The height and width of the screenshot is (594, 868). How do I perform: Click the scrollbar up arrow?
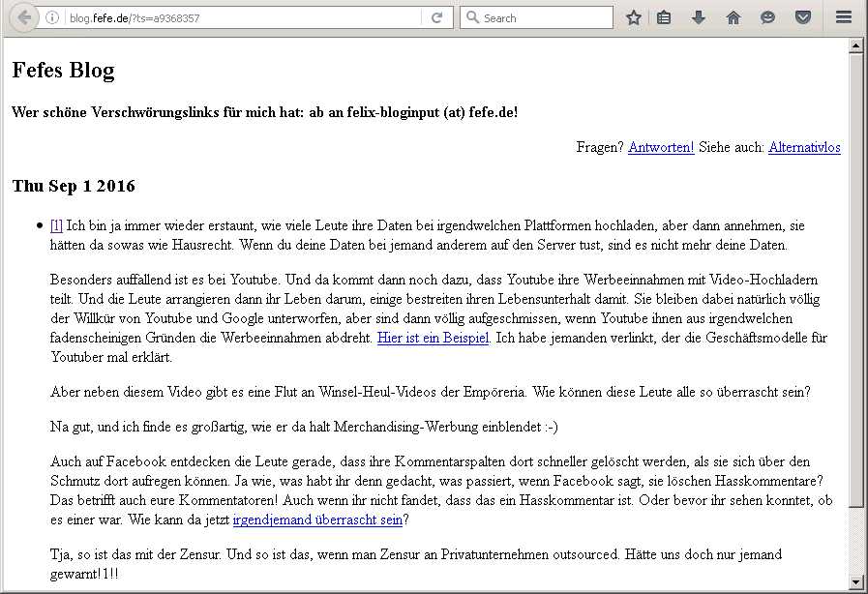point(856,45)
